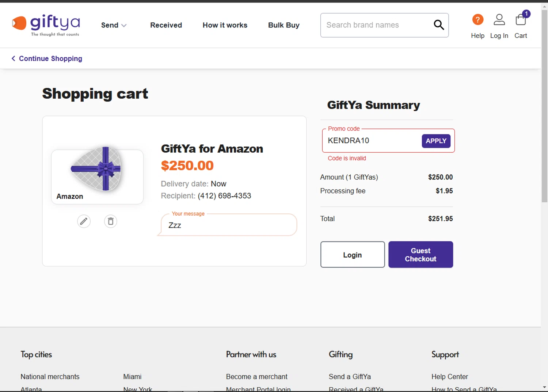Click the $1.95 processing fee value
Screen dimensions: 548x392
pyautogui.click(x=444, y=191)
